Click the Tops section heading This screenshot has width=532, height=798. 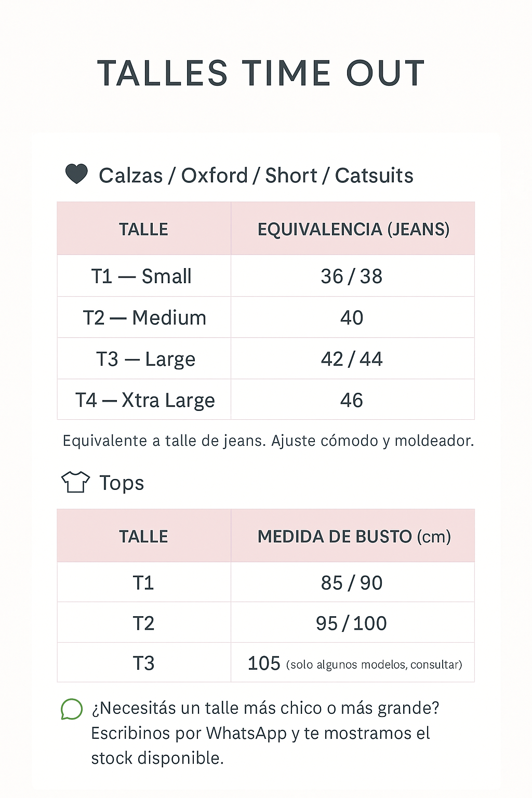pos(122,483)
